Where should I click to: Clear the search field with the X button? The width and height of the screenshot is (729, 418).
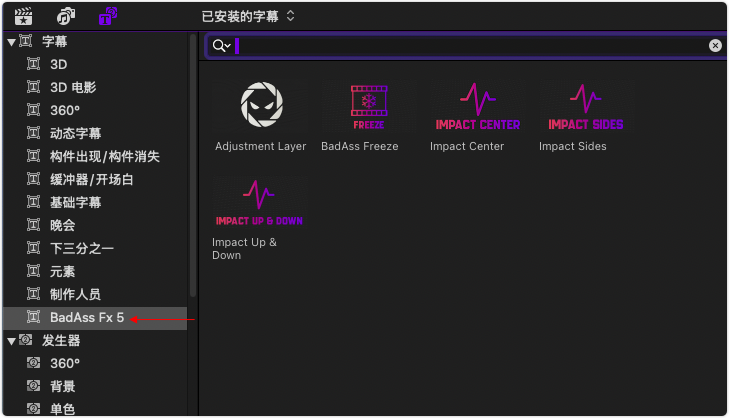coord(715,45)
